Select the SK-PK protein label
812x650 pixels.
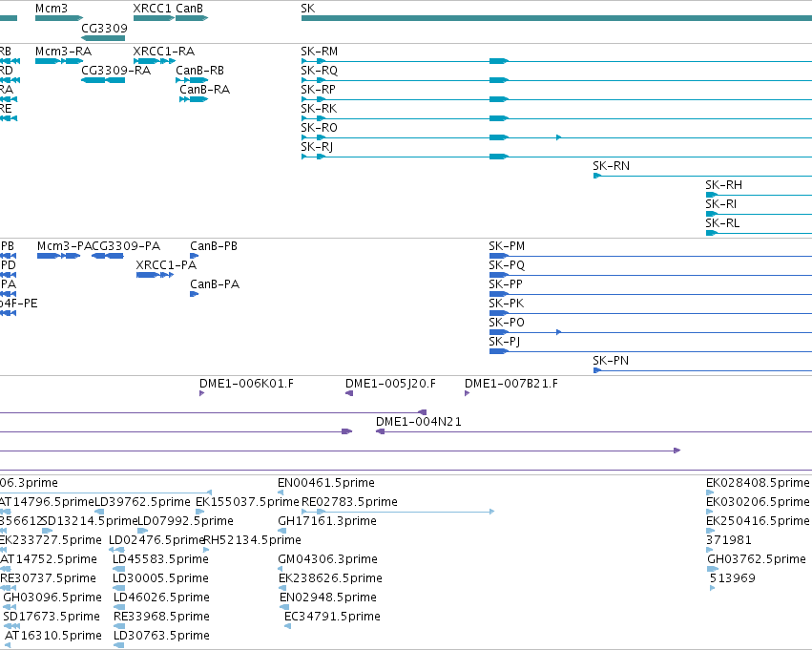[506, 304]
